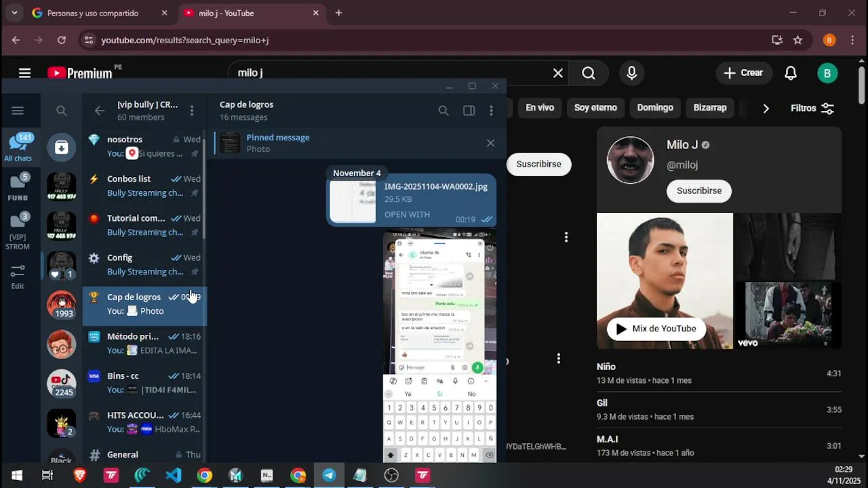Screen dimensions: 868x488
Task: Toggle Telegram right sidebar panel icon
Action: tap(469, 110)
